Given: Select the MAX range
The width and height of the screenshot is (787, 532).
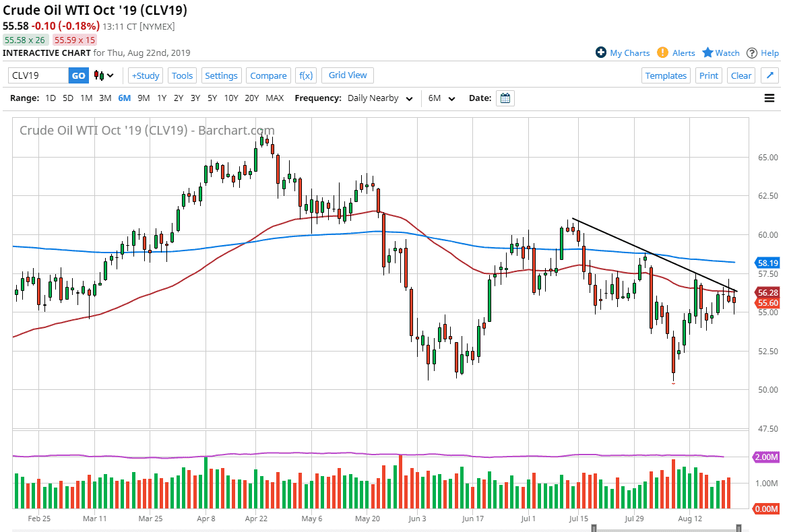Looking at the screenshot, I should (x=275, y=98).
